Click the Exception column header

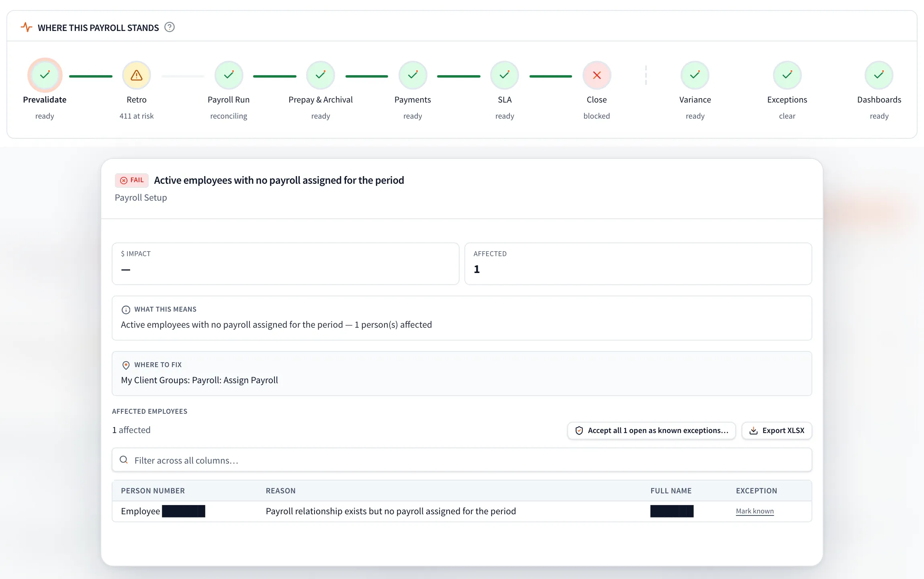756,491
